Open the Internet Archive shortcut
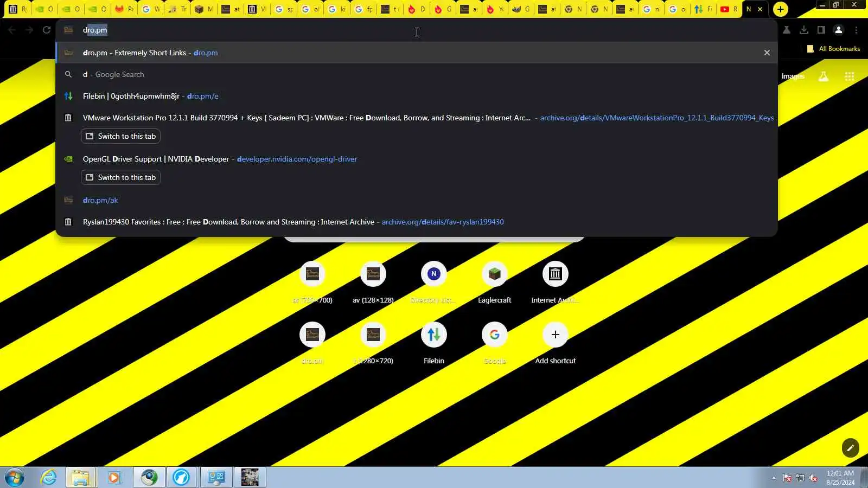This screenshot has height=488, width=868. [556, 283]
